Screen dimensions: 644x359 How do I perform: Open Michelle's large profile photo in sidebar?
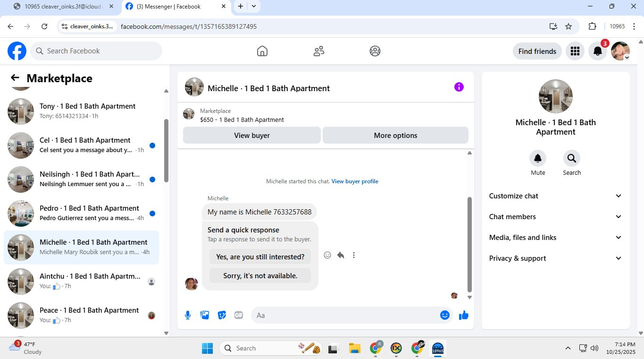pyautogui.click(x=556, y=96)
